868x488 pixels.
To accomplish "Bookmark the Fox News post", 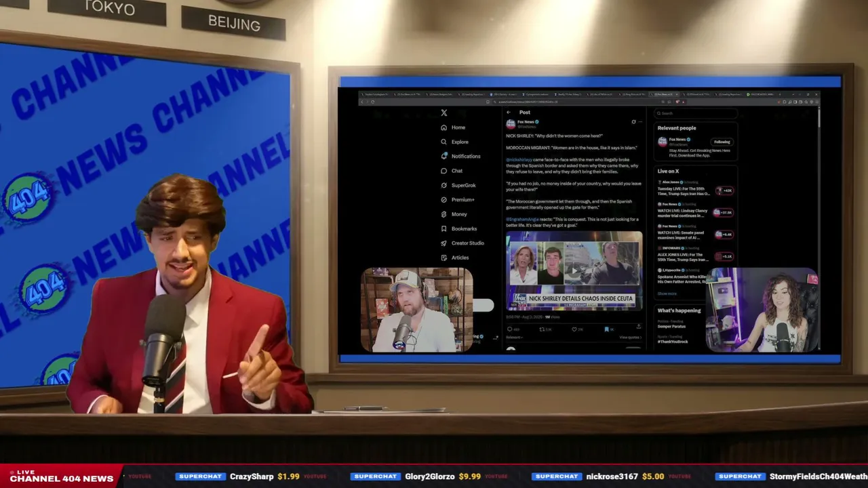I will [x=606, y=329].
